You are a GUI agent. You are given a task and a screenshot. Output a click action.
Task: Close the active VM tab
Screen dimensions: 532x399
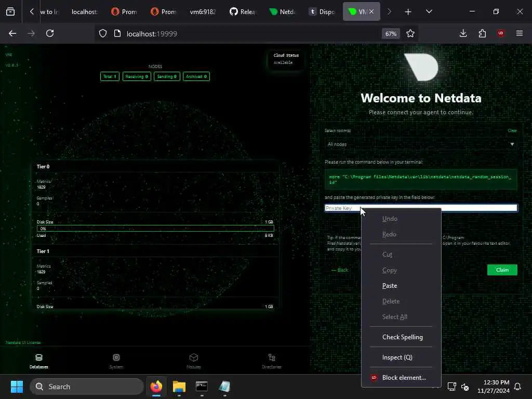[371, 11]
